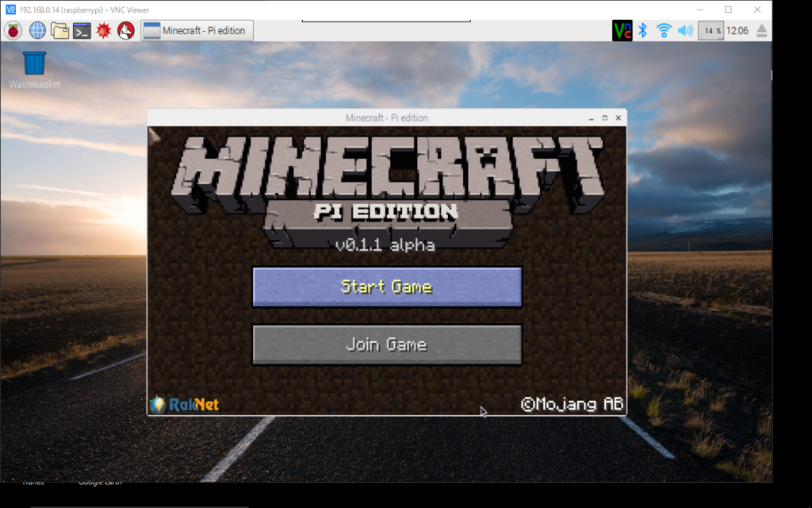Click the 12:06 panel clock
Screen dimensions: 812x508
(737, 31)
